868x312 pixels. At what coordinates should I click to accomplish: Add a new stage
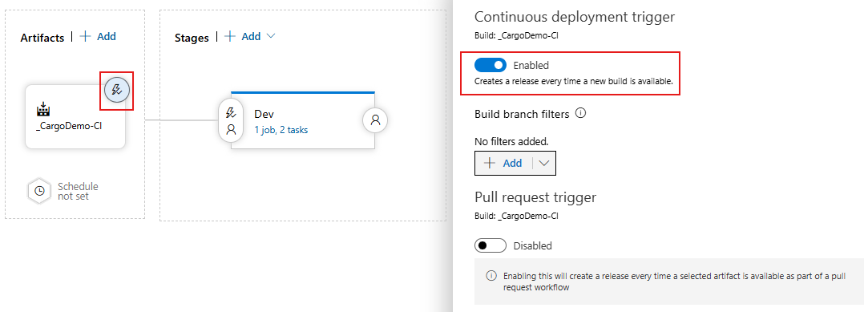coord(243,37)
